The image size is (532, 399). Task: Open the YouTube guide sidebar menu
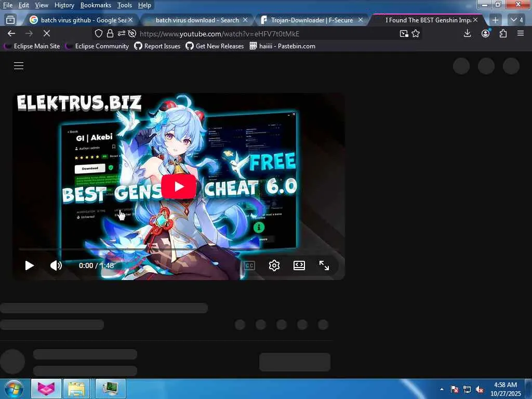pyautogui.click(x=19, y=66)
